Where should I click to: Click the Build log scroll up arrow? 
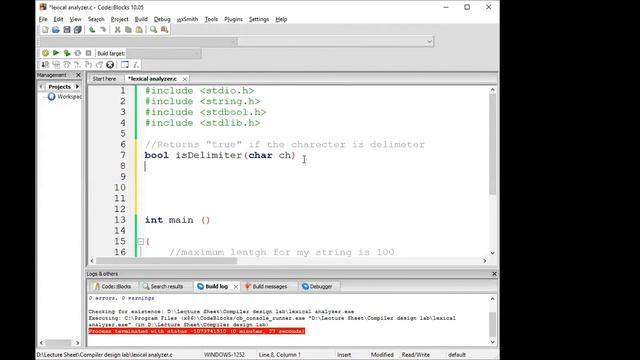(493, 299)
